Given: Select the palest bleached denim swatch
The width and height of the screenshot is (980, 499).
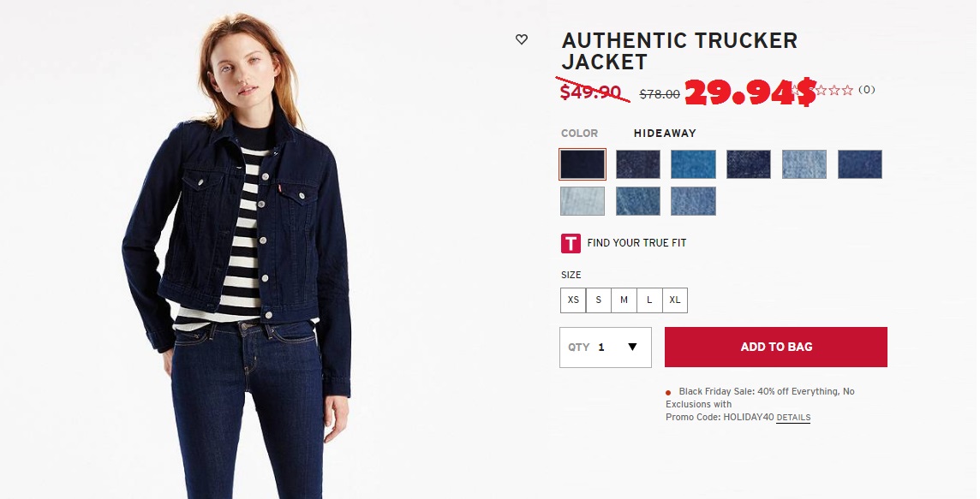Looking at the screenshot, I should 583,201.
